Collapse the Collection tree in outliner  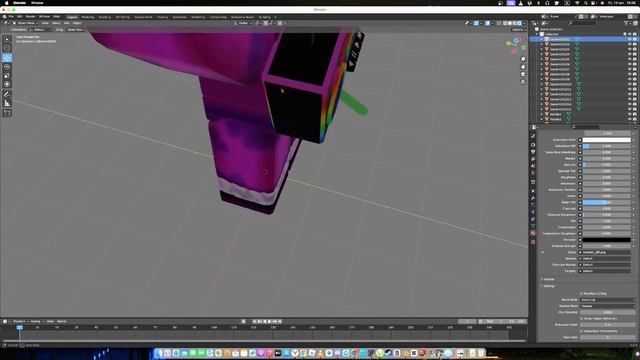(x=537, y=34)
